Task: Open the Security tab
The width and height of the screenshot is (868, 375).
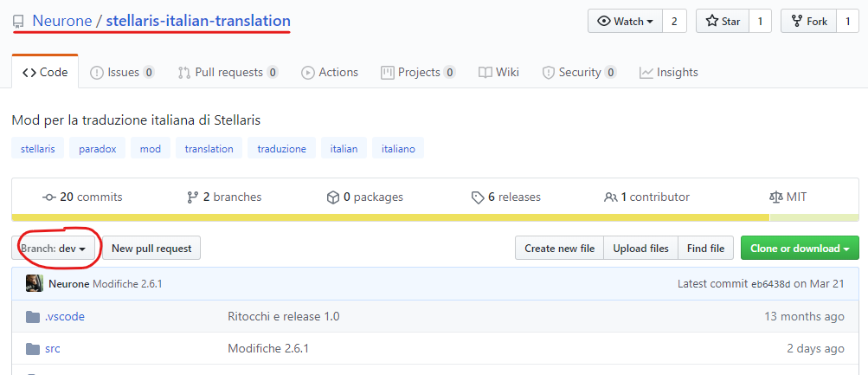Action: pyautogui.click(x=579, y=72)
